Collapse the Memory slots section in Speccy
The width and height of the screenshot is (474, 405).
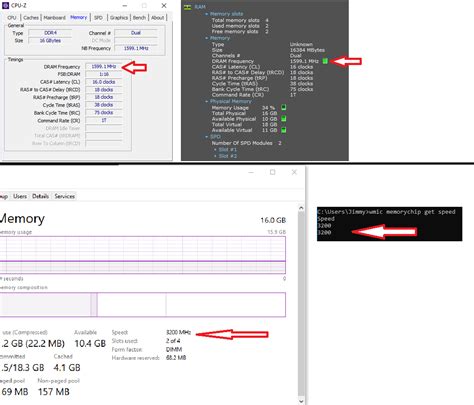tap(207, 14)
